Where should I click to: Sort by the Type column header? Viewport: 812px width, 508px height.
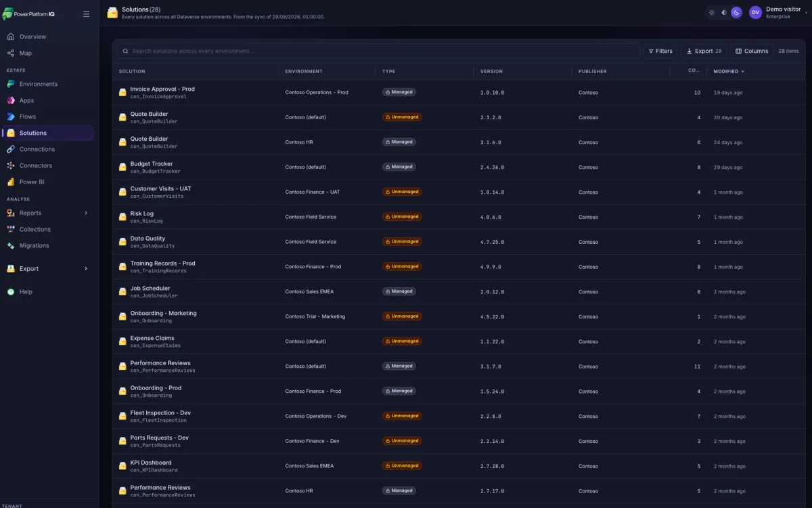click(388, 71)
